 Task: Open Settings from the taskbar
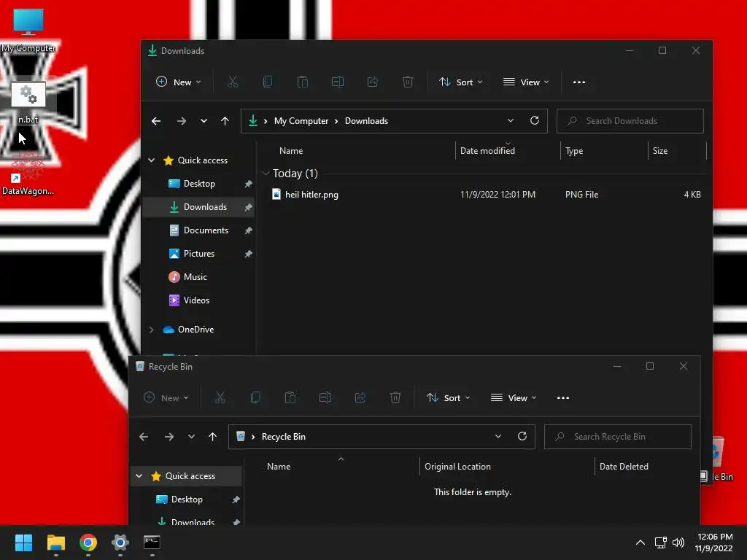click(120, 542)
